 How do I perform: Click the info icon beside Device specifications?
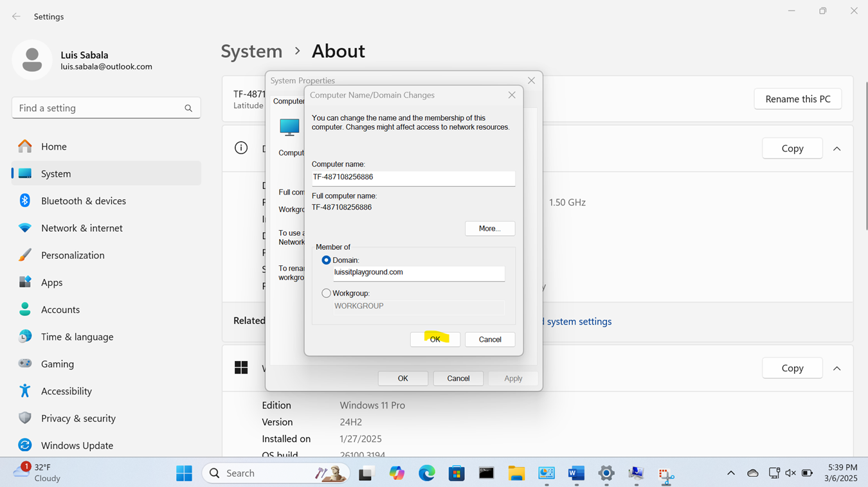(241, 148)
